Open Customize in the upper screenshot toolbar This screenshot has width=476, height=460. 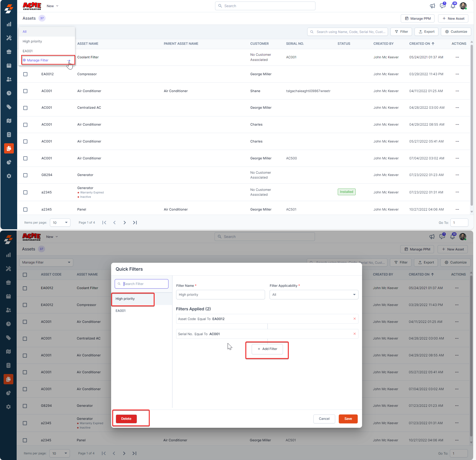coord(456,32)
